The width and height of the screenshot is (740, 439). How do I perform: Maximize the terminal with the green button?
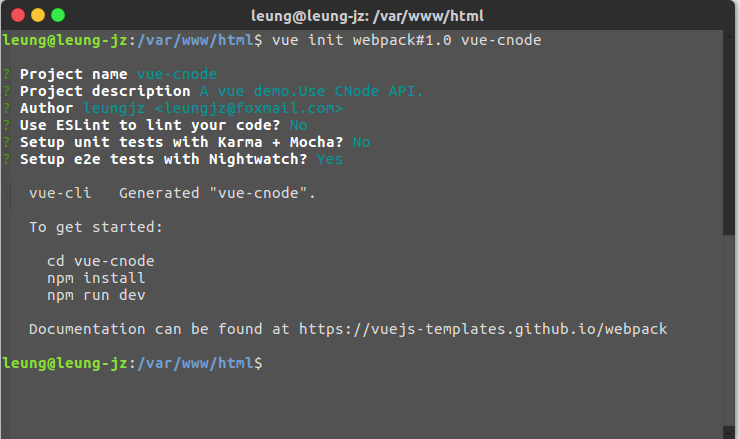[x=58, y=15]
